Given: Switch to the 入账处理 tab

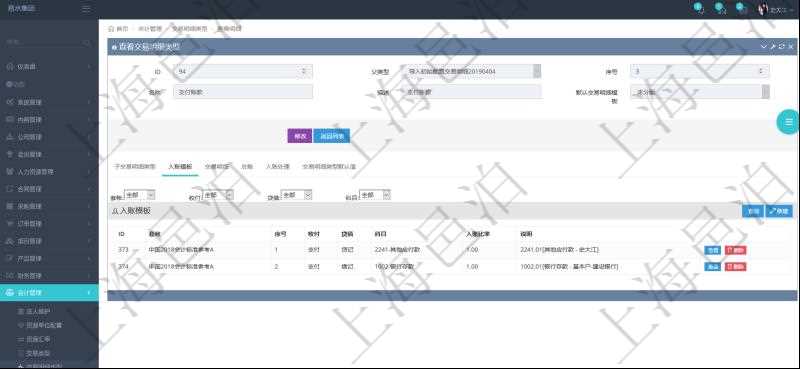Looking at the screenshot, I should [278, 166].
